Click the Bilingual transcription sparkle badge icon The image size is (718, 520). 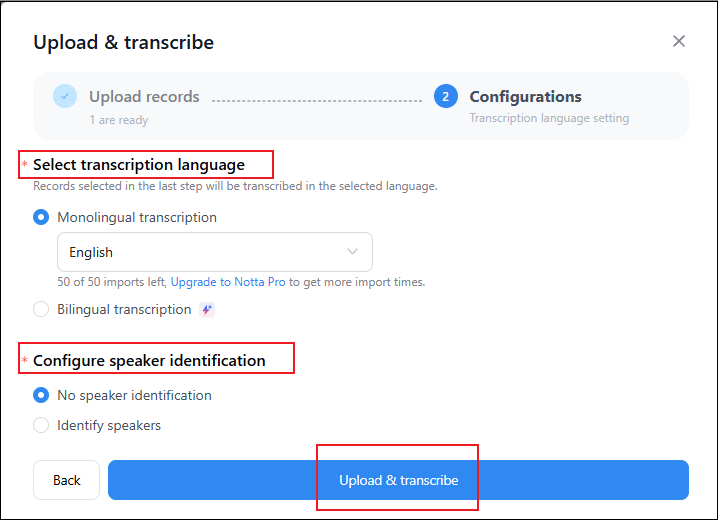pyautogui.click(x=207, y=310)
